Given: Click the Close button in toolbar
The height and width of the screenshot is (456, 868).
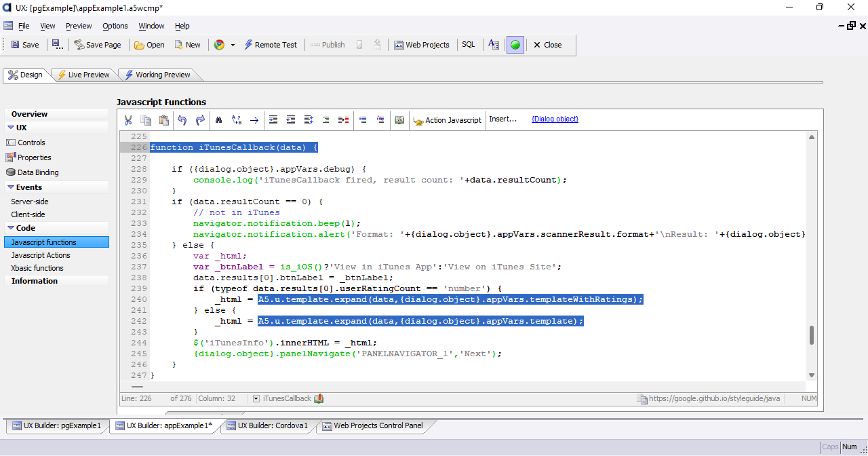Looking at the screenshot, I should [547, 45].
